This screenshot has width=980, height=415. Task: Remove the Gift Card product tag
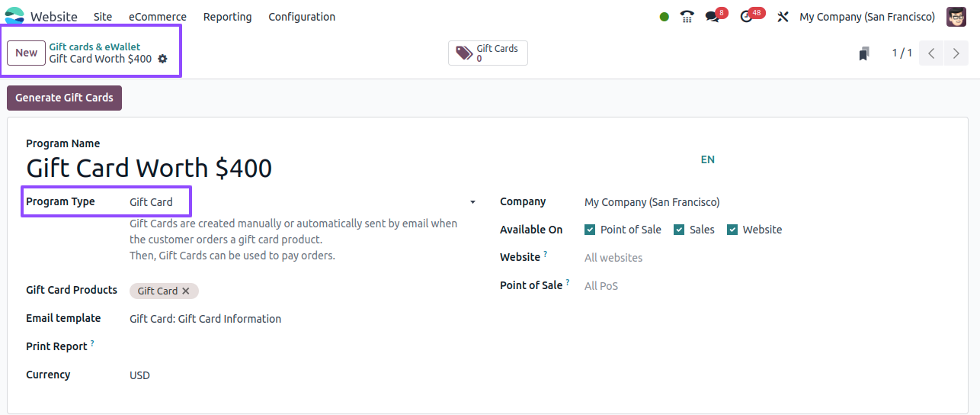coord(186,291)
